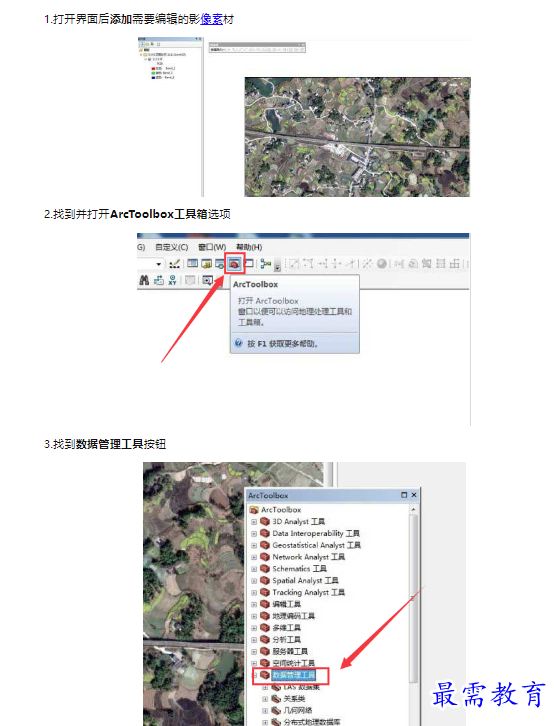The width and height of the screenshot is (554, 726).
Task: Select the Data Interoperability 工具 label
Action: pos(316,533)
